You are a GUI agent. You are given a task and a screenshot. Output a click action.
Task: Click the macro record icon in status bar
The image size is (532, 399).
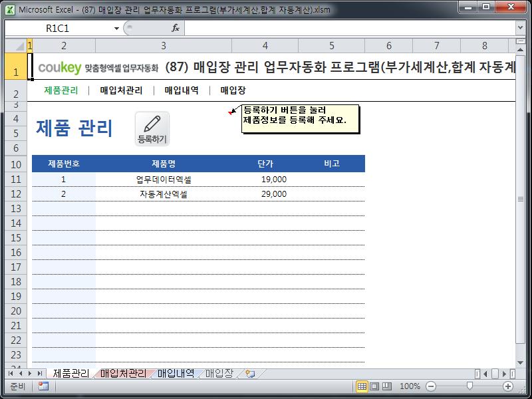tap(43, 386)
